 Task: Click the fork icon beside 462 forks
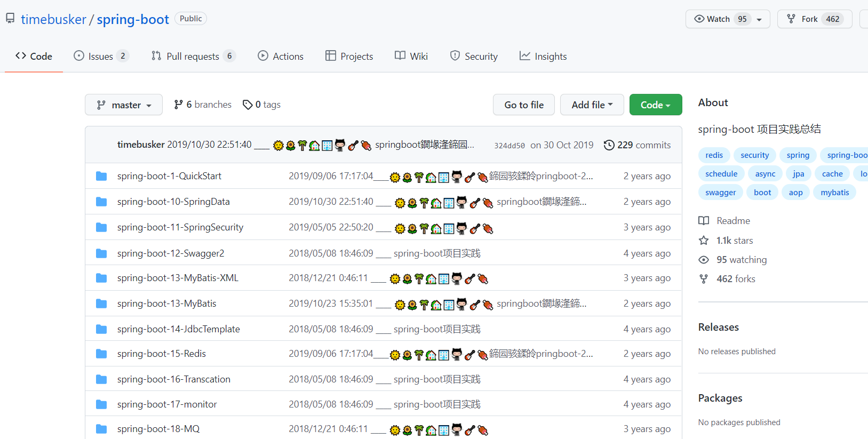click(x=704, y=279)
